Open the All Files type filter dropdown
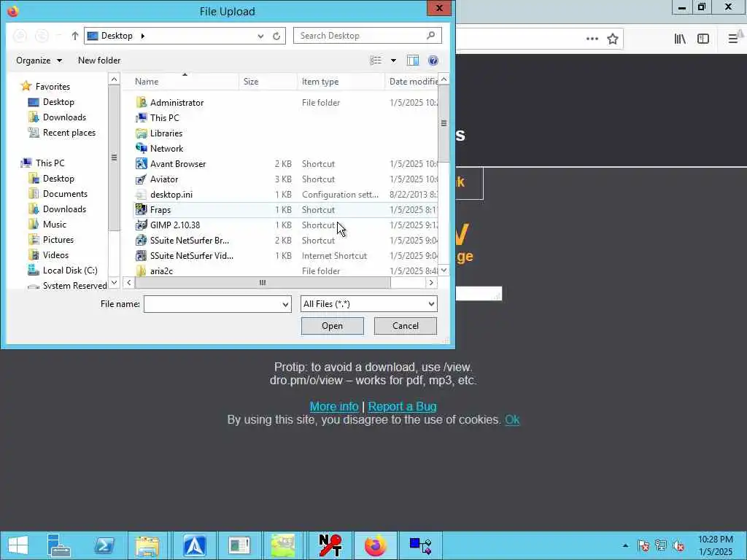747x560 pixels. click(x=430, y=304)
